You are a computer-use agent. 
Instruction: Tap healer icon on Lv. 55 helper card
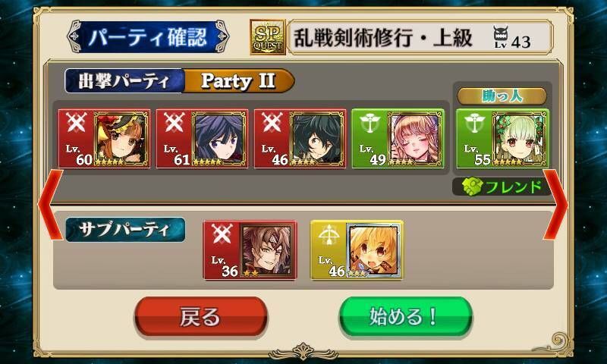pyautogui.click(x=475, y=123)
